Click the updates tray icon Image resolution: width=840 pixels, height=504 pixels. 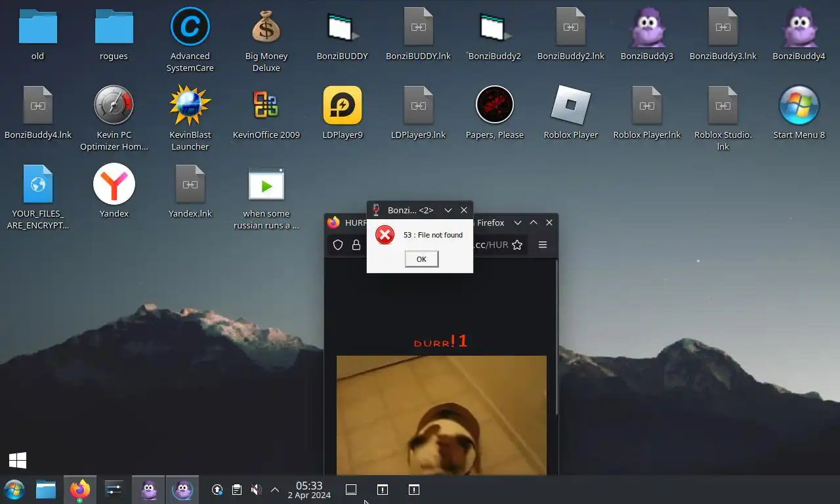coord(217,490)
